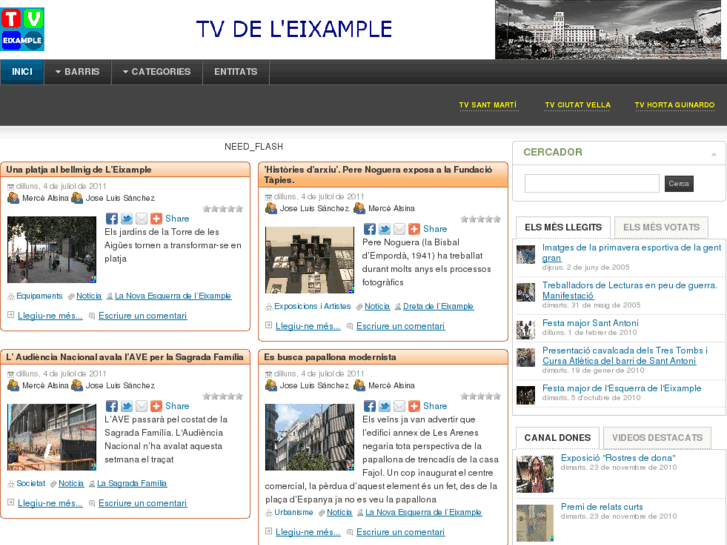Select the CANAL DONES tab
The width and height of the screenshot is (727, 545).
557,438
